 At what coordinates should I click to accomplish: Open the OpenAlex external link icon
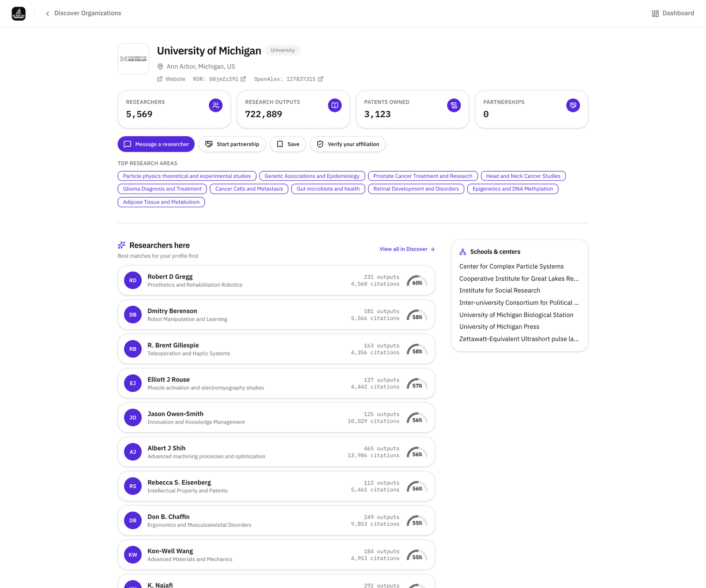tap(321, 79)
